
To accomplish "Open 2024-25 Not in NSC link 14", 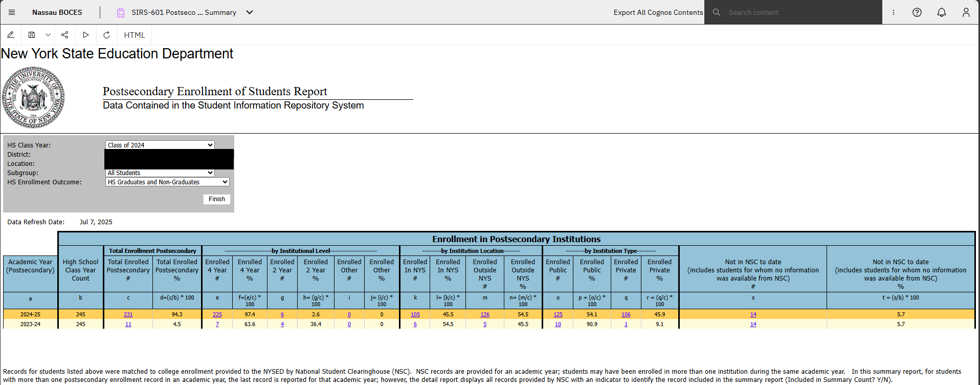I will (x=753, y=315).
